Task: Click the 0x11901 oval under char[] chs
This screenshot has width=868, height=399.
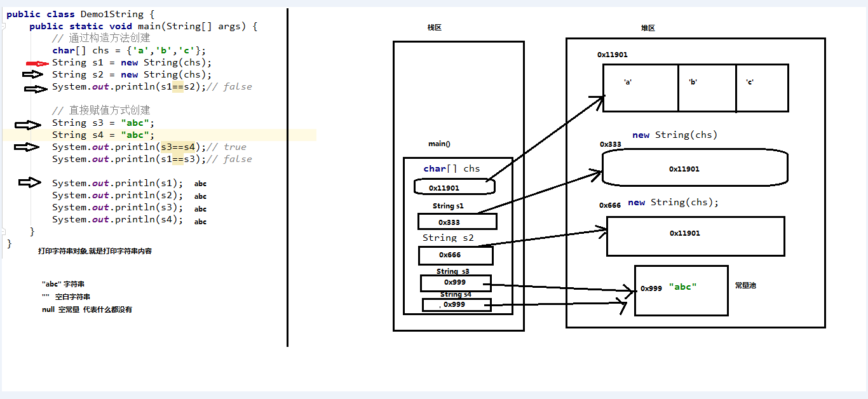Action: pos(454,187)
